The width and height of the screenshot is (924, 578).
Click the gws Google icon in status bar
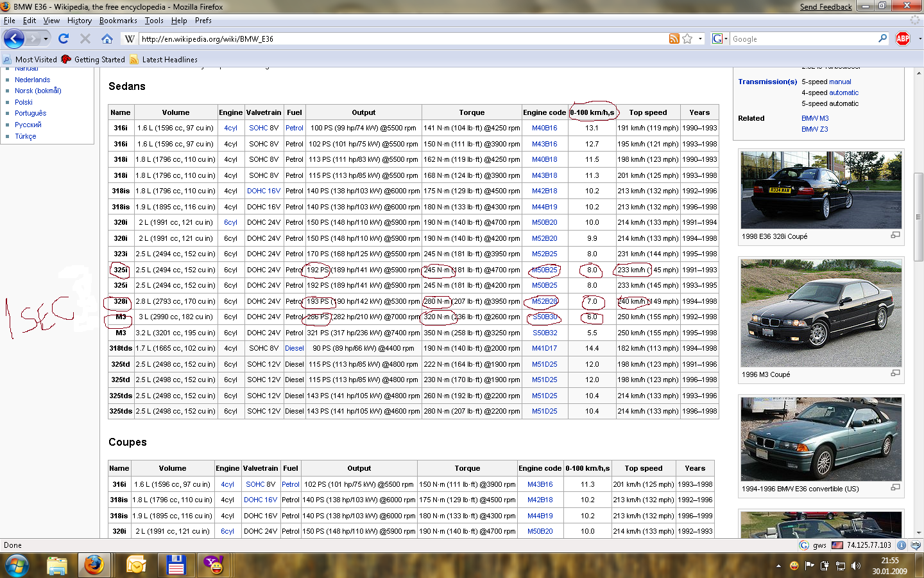[803, 545]
